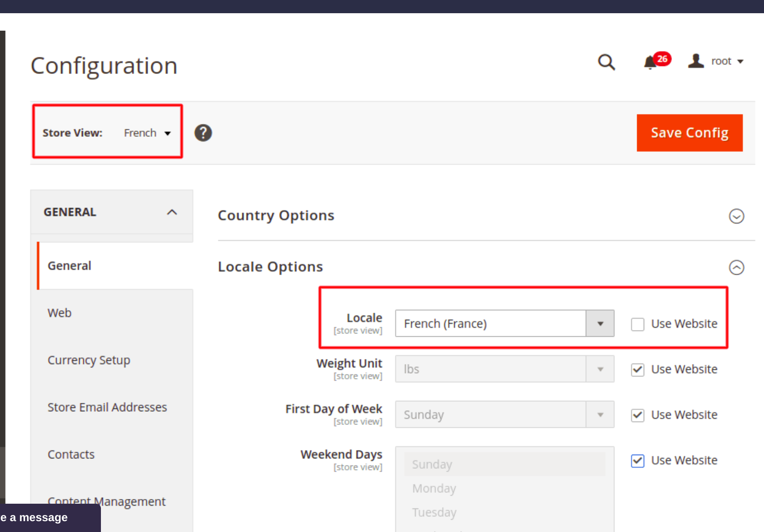Open the Web settings section
Viewport: 764px width, 532px height.
pyautogui.click(x=59, y=313)
